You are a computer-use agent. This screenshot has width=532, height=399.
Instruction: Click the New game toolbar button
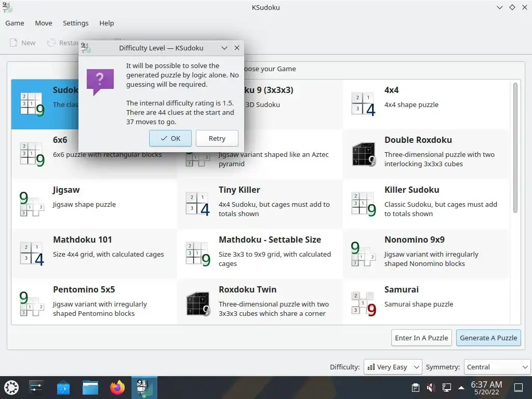(x=22, y=43)
